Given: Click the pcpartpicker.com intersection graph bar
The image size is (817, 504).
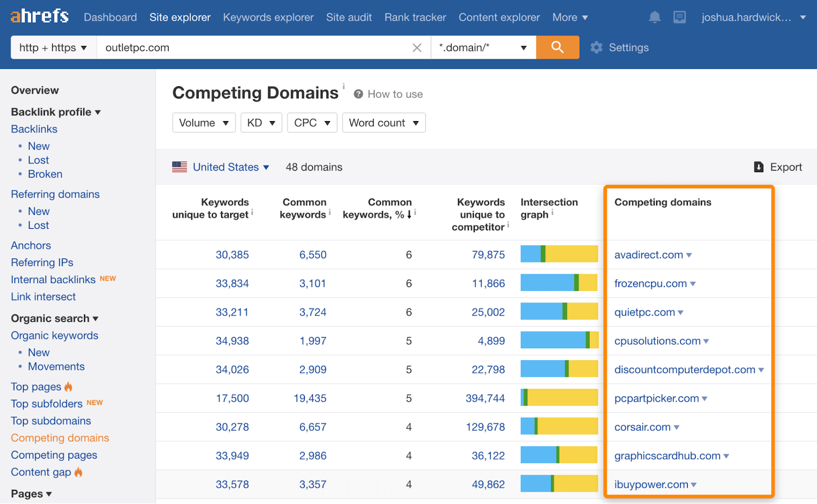Looking at the screenshot, I should tap(559, 397).
